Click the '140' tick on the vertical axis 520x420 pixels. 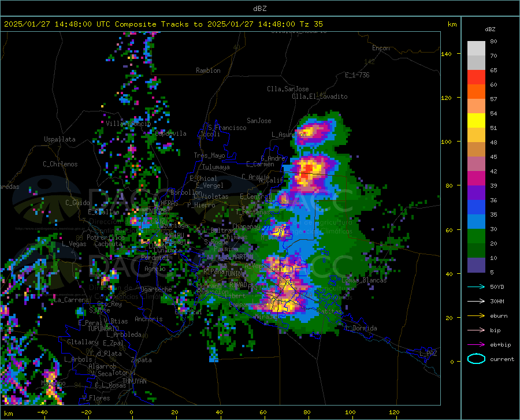point(447,54)
